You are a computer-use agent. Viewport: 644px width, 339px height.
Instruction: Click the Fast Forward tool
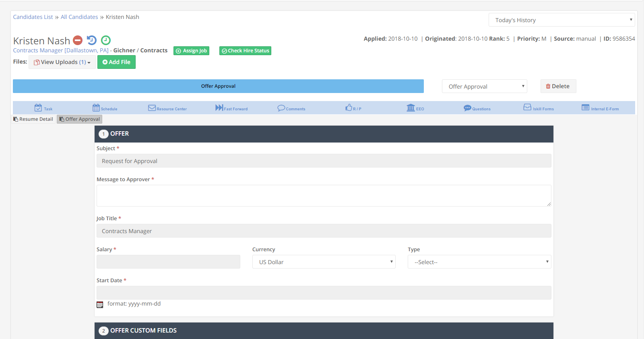[231, 108]
